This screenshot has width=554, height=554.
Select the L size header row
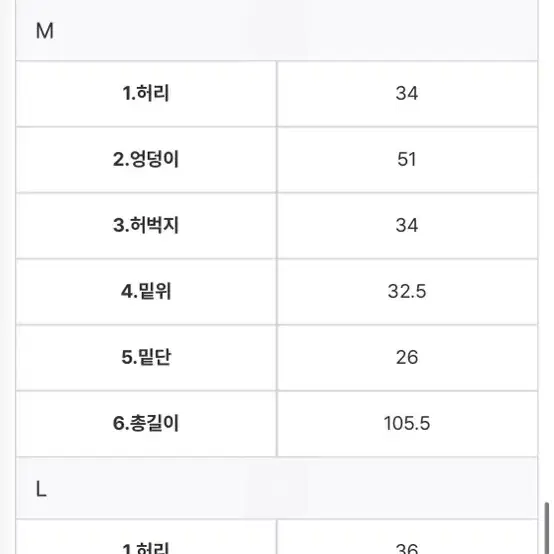pos(277,489)
